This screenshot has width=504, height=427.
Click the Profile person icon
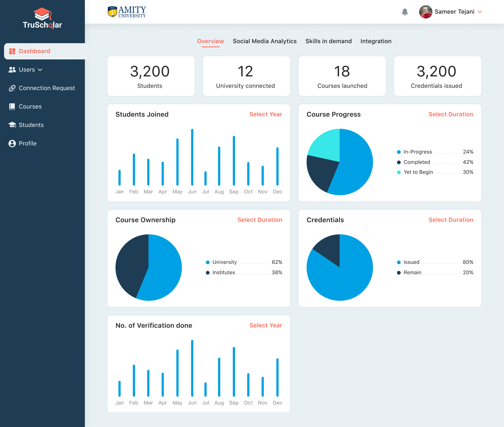pyautogui.click(x=12, y=144)
